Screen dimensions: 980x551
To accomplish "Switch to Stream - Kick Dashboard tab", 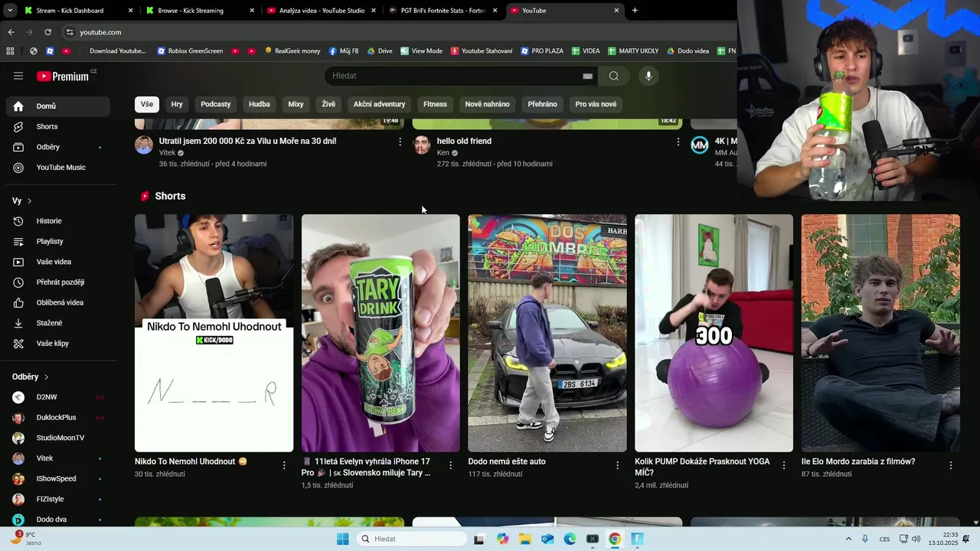I will click(x=78, y=11).
